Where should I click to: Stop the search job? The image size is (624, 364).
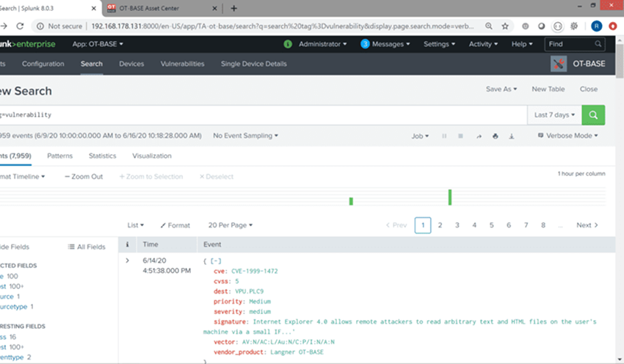[x=461, y=136]
